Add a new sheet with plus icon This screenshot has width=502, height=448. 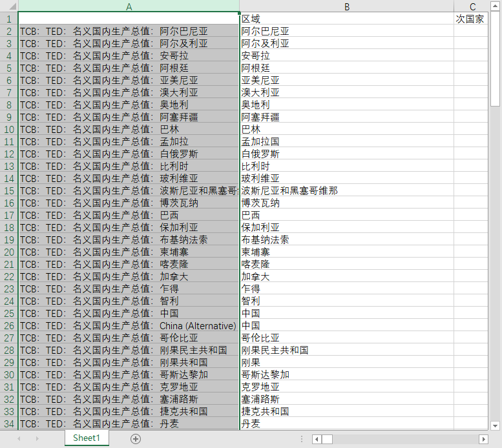click(136, 439)
